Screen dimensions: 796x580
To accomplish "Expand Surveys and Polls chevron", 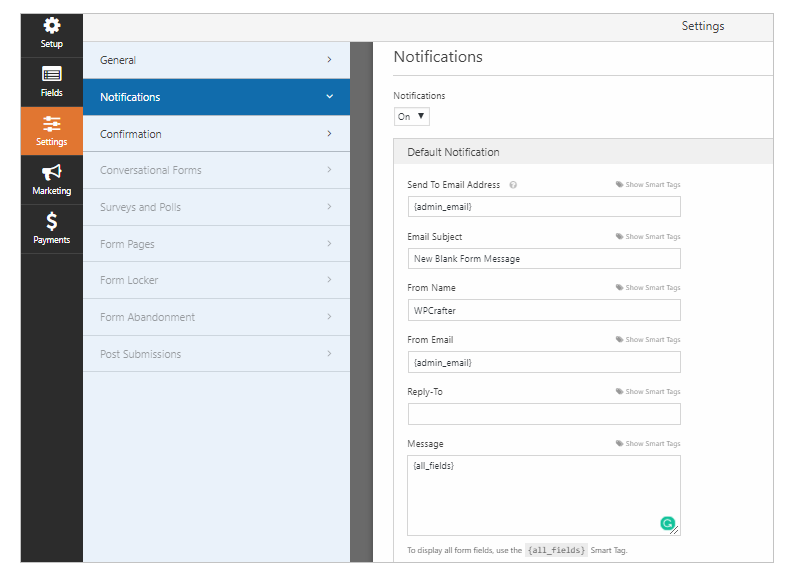I will tap(329, 207).
